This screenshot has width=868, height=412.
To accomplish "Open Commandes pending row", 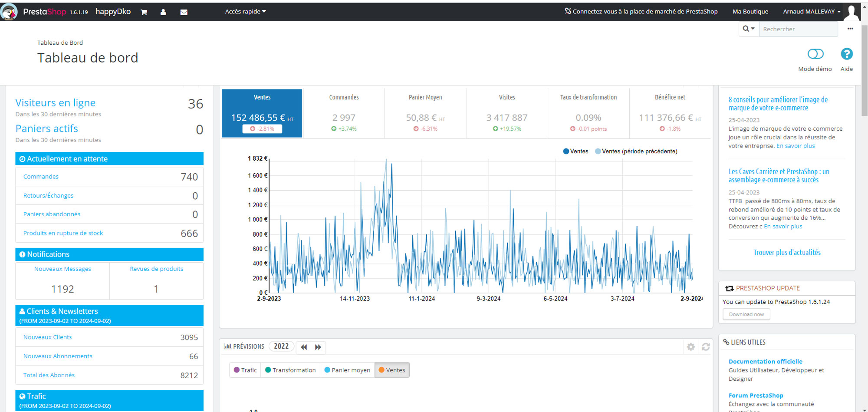I will (109, 177).
